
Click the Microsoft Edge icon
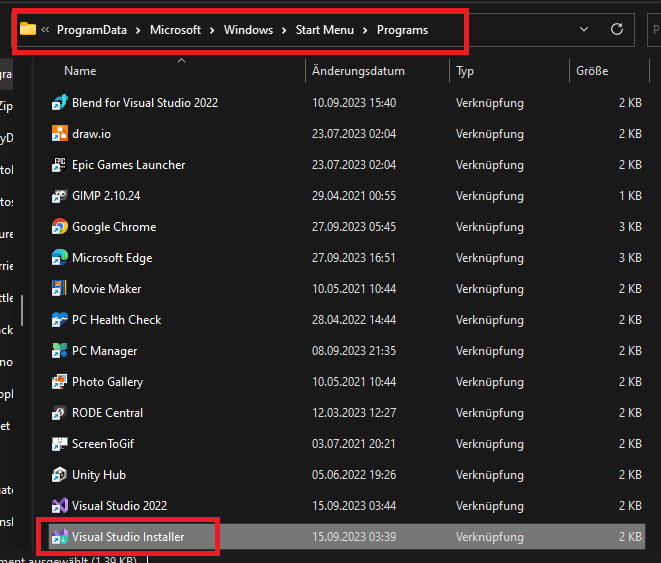click(59, 257)
